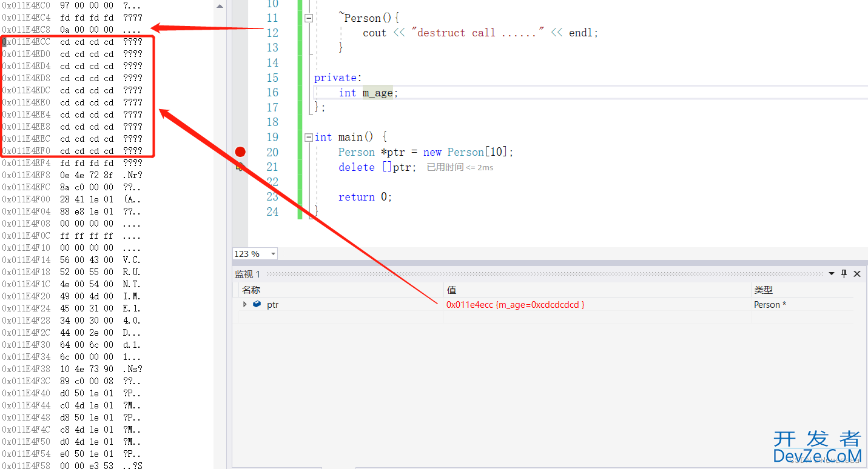Click the "destruct call ......" string literal
This screenshot has height=469, width=868.
pyautogui.click(x=478, y=33)
